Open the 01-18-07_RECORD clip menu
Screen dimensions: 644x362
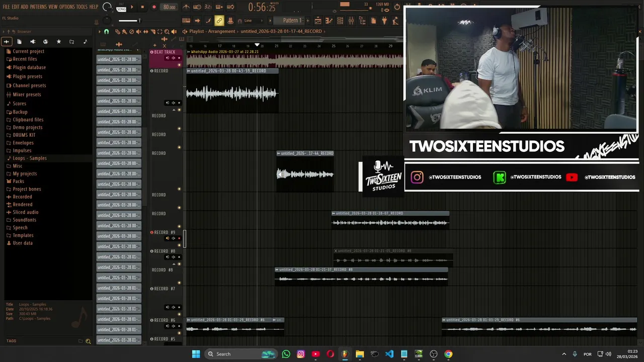(334, 213)
